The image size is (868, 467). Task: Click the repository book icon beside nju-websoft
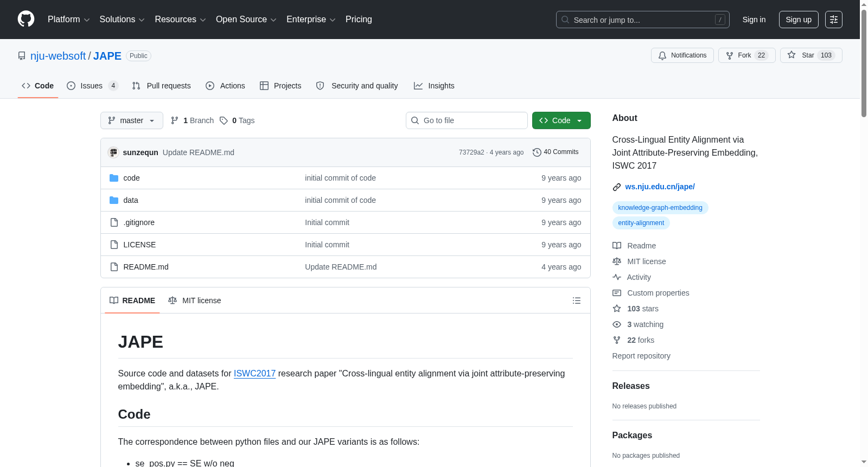point(22,56)
